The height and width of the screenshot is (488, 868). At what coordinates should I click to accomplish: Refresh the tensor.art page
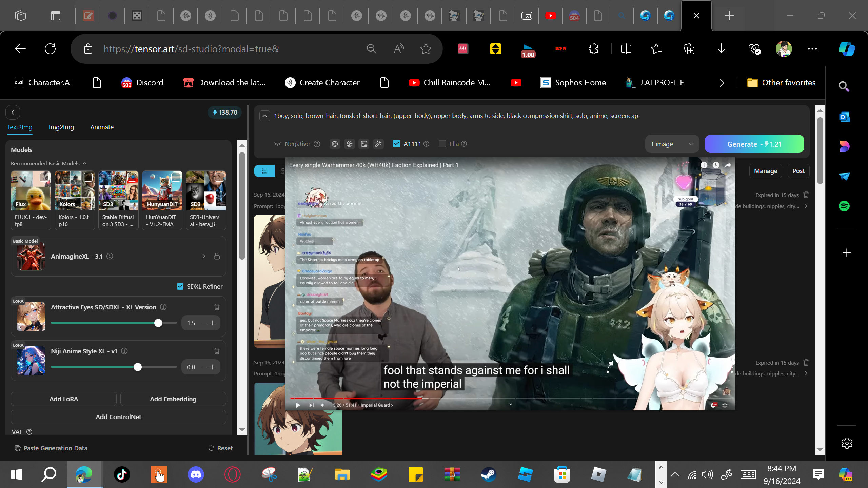(x=50, y=49)
